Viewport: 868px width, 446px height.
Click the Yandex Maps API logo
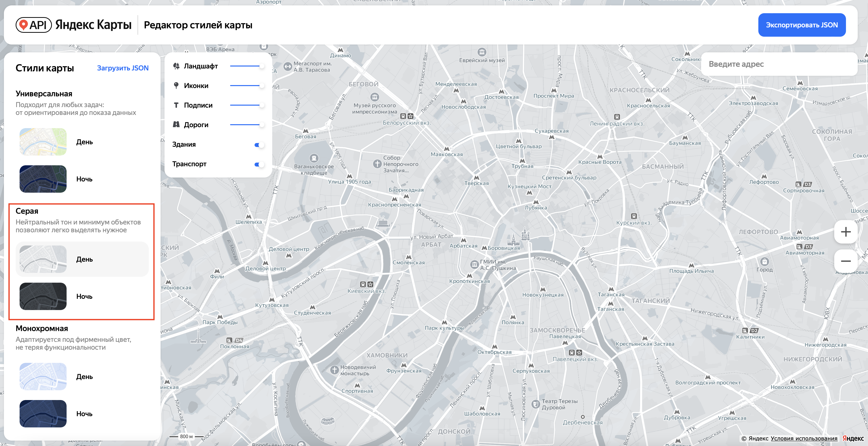(73, 25)
